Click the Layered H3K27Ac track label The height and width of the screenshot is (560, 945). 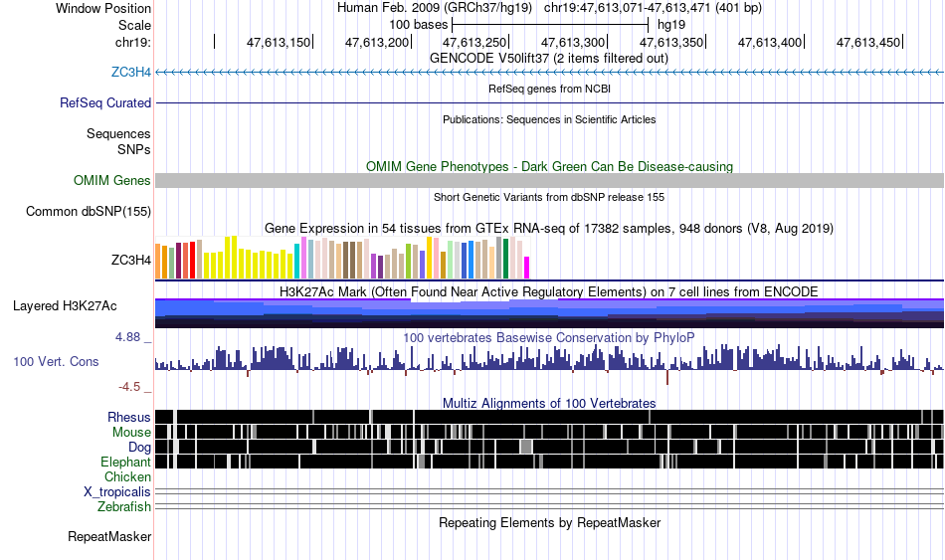pos(65,306)
